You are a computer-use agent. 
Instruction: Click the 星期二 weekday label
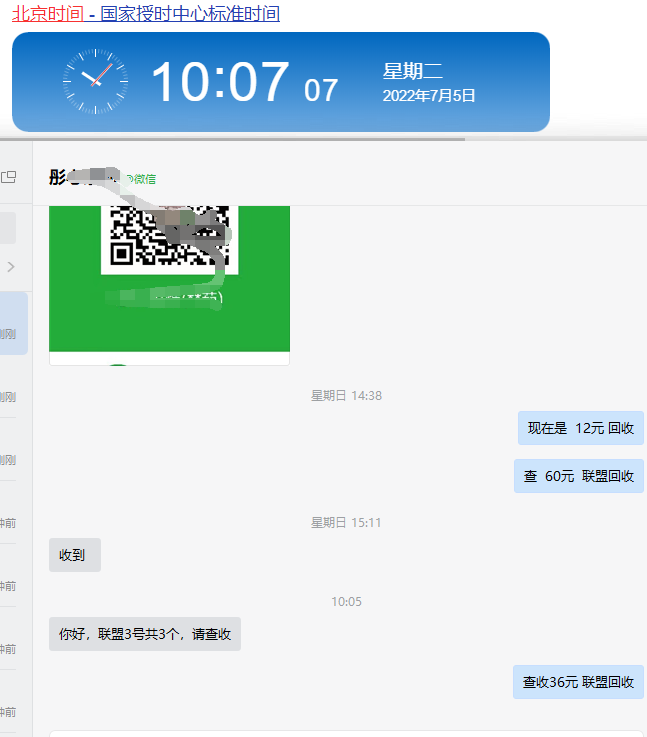point(412,71)
